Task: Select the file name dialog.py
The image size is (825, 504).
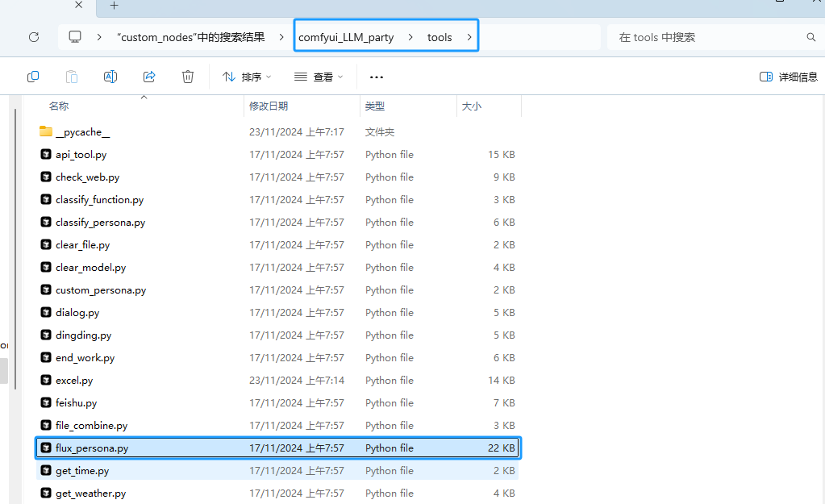Action: [x=77, y=313]
